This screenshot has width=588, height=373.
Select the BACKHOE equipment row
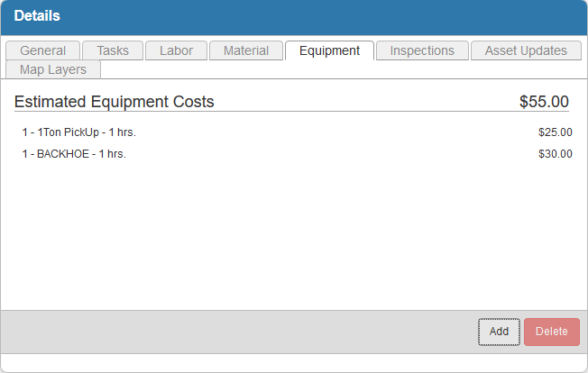click(74, 154)
